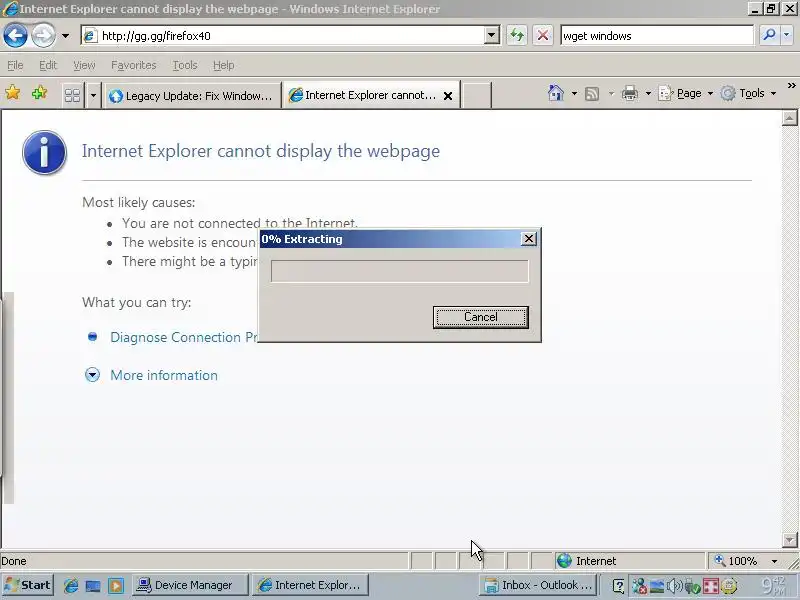This screenshot has height=600, width=800.
Task: Click the RSS Feeds icon
Action: (x=592, y=93)
